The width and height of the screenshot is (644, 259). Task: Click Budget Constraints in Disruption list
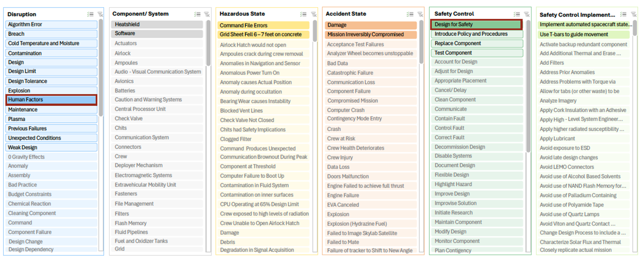tap(51, 194)
